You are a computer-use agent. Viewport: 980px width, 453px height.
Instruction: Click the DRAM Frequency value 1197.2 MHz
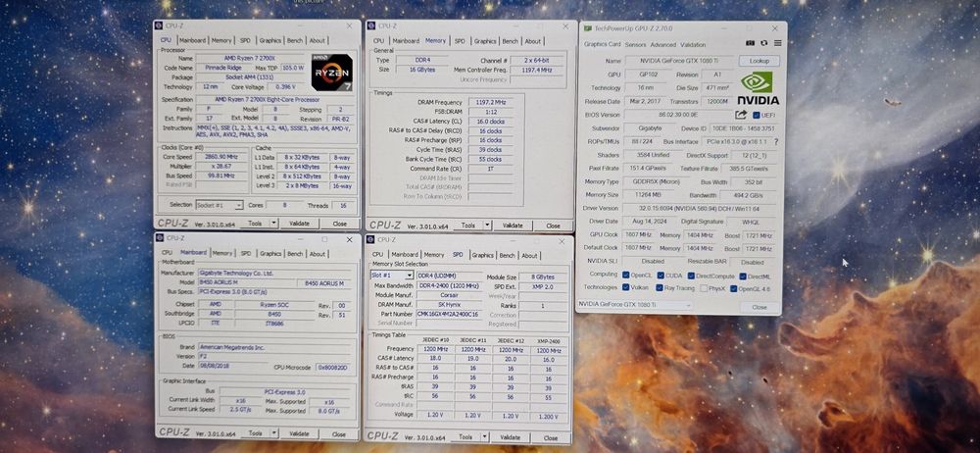click(x=491, y=102)
